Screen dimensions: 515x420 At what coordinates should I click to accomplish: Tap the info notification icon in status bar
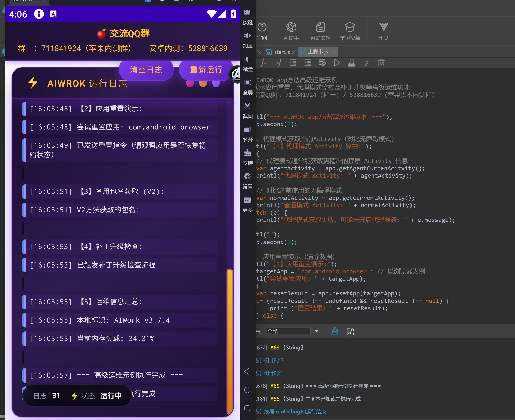point(39,14)
